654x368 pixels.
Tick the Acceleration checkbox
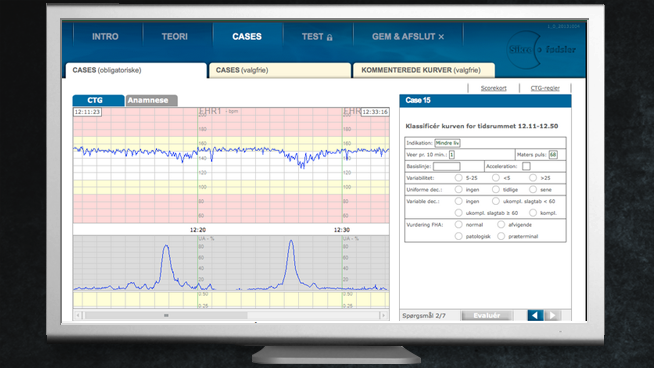click(x=526, y=166)
